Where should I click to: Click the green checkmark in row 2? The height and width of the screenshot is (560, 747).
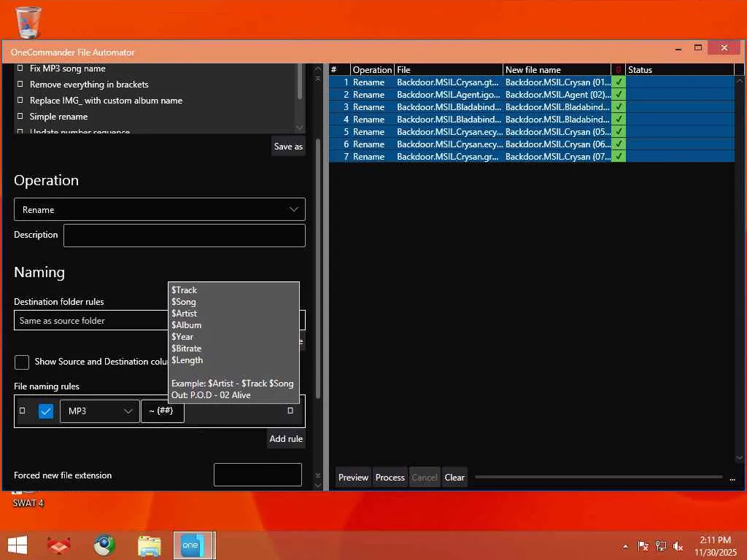(x=619, y=94)
